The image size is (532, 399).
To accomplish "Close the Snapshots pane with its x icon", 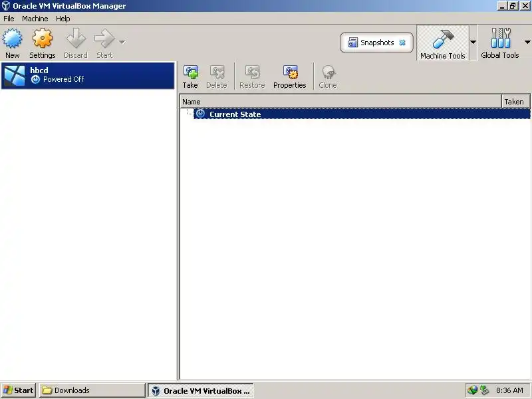I will pyautogui.click(x=402, y=43).
